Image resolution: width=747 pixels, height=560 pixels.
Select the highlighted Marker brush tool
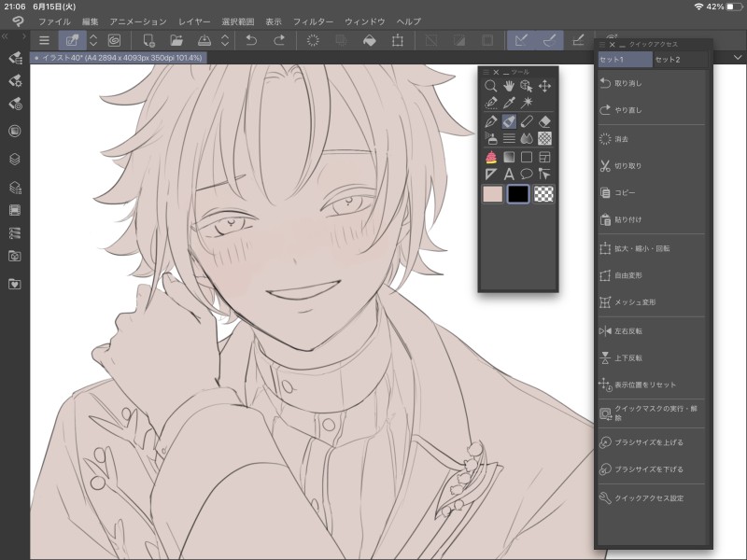(509, 121)
